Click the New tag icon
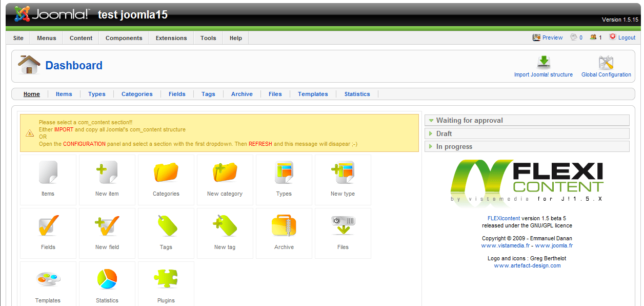Screen dimensions: 644x306 [225, 226]
